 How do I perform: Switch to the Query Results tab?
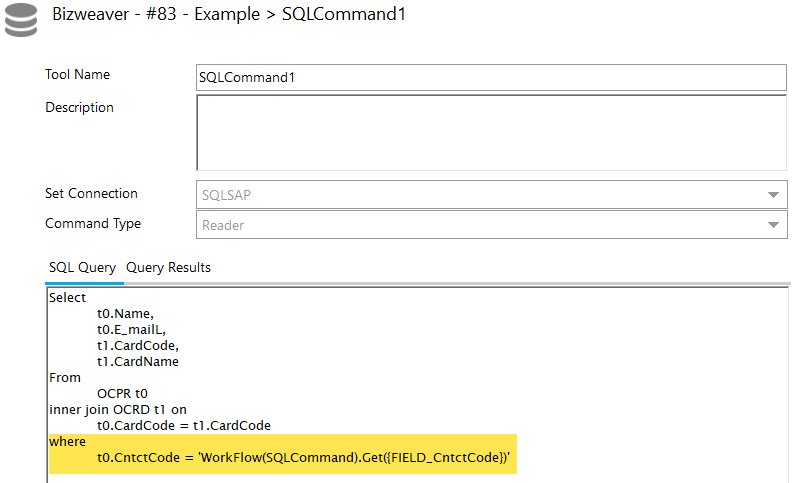click(168, 268)
